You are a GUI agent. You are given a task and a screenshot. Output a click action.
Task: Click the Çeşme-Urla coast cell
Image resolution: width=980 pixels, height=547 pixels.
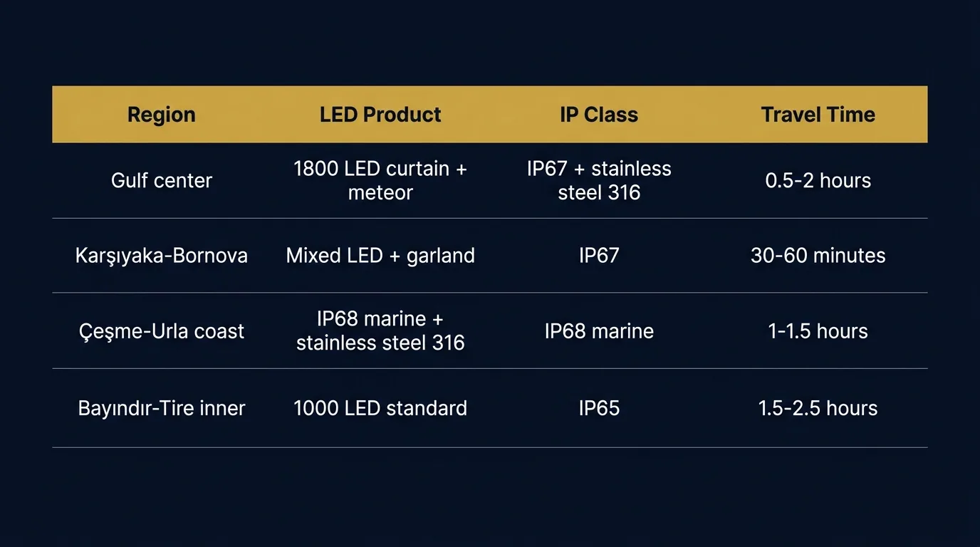coord(162,331)
